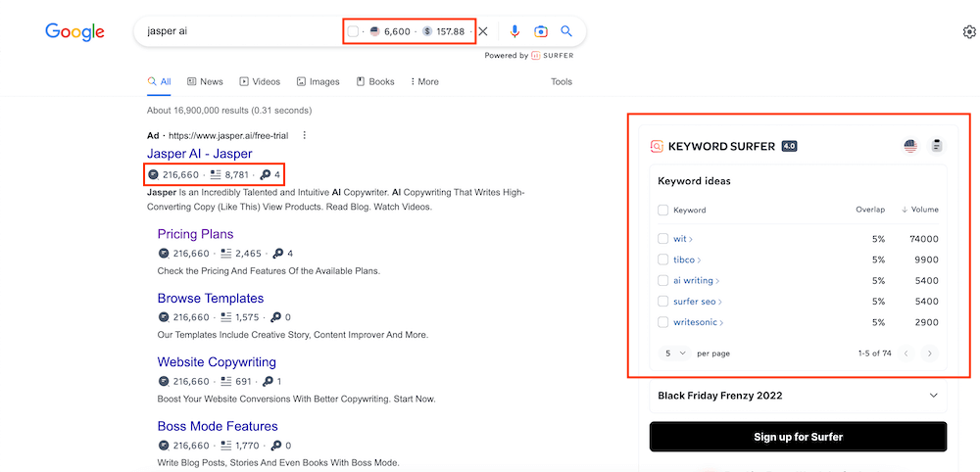Click the word count icon beside 8,781
Screen dimensions: 980x472
pyautogui.click(x=216, y=174)
